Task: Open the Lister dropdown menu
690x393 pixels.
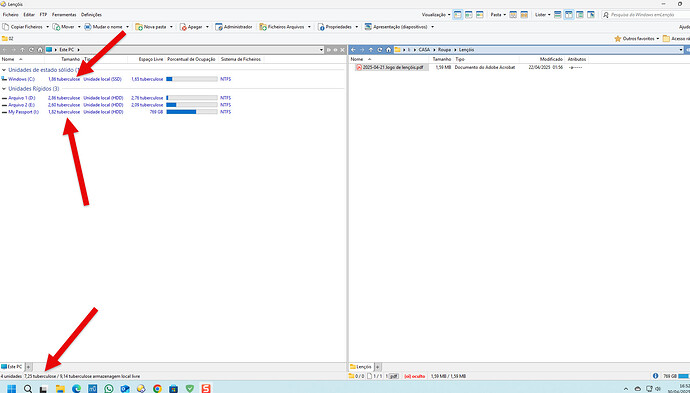Action: click(543, 15)
